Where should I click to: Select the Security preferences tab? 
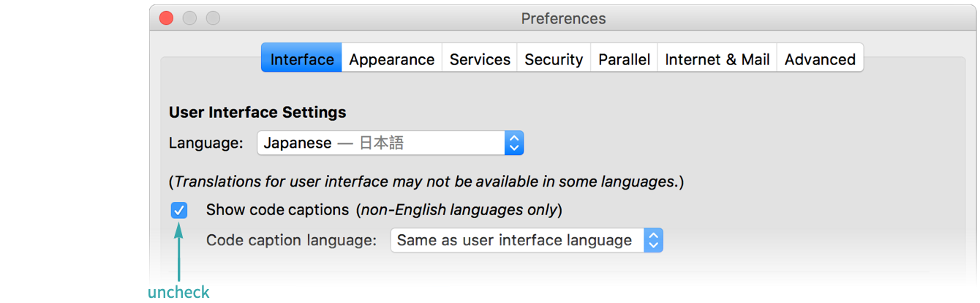(x=554, y=59)
